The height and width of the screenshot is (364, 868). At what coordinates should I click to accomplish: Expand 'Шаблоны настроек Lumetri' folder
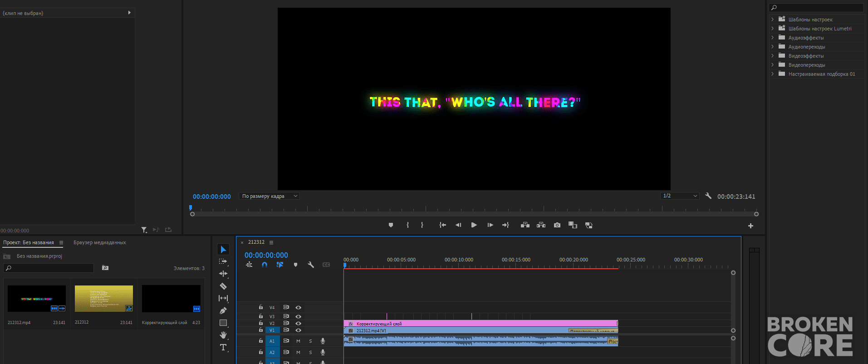tap(772, 29)
